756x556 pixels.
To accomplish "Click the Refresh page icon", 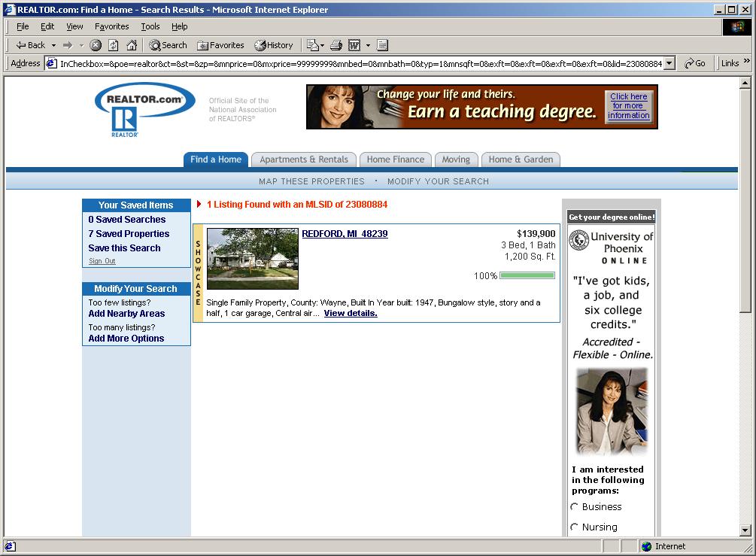I will click(114, 45).
